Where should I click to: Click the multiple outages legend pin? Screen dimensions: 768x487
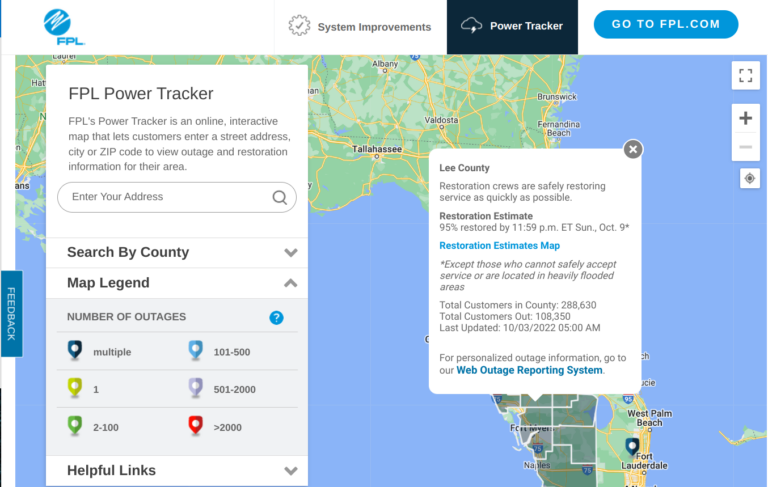(x=75, y=350)
